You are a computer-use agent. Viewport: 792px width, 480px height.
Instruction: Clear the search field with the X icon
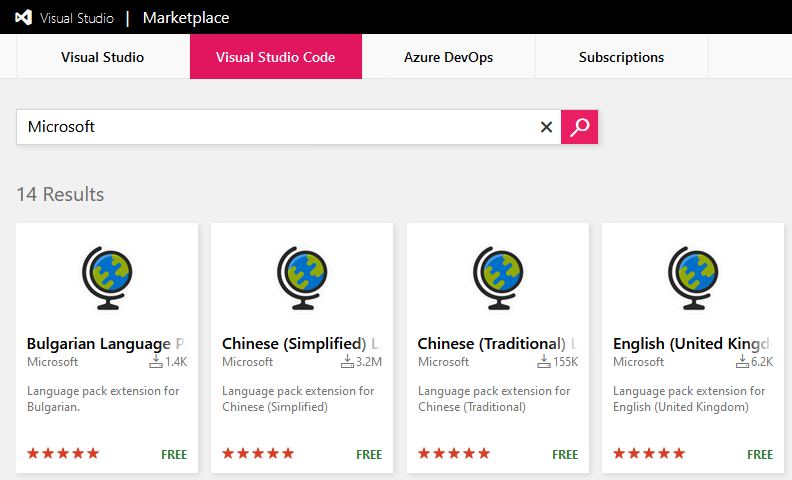pos(546,127)
